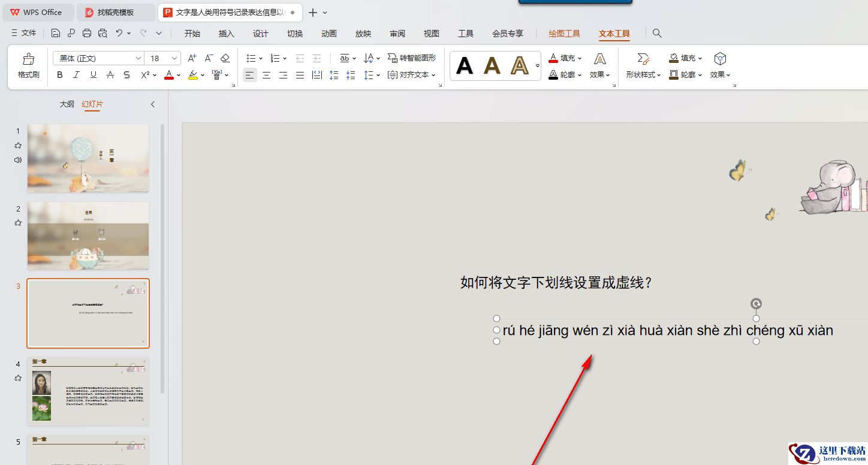This screenshot has height=465, width=868.
Task: Clear formatting with the eraser icon
Action: coord(225,58)
